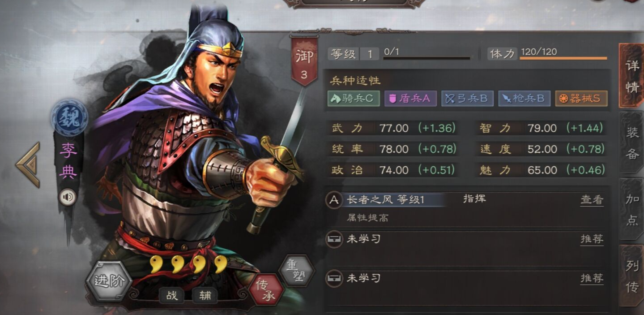Tap the 骑兵C troop aptitude tag
The width and height of the screenshot is (644, 315).
[354, 99]
